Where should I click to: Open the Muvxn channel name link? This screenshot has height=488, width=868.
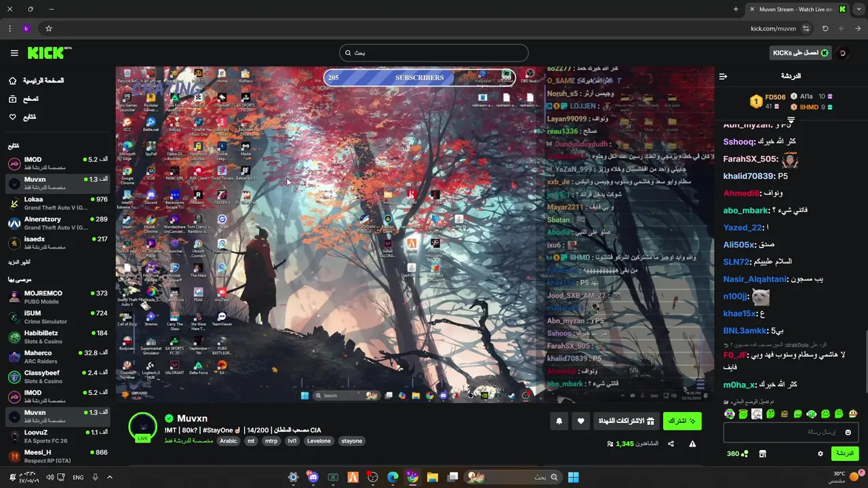(192, 419)
